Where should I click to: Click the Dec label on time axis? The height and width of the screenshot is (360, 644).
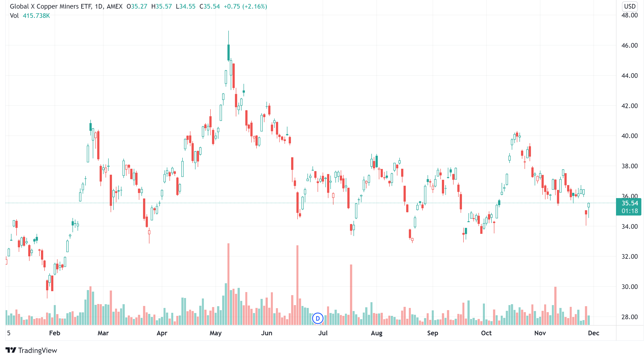594,333
